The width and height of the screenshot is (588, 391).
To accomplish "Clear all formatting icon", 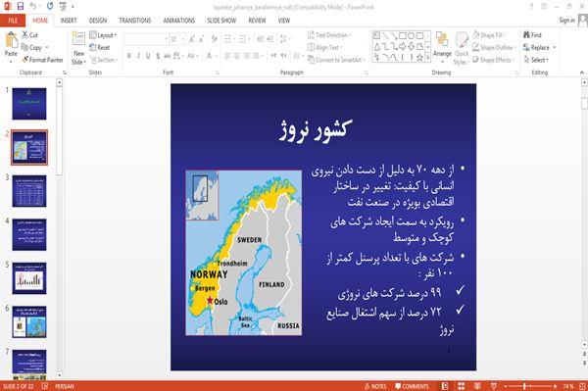I will (214, 39).
